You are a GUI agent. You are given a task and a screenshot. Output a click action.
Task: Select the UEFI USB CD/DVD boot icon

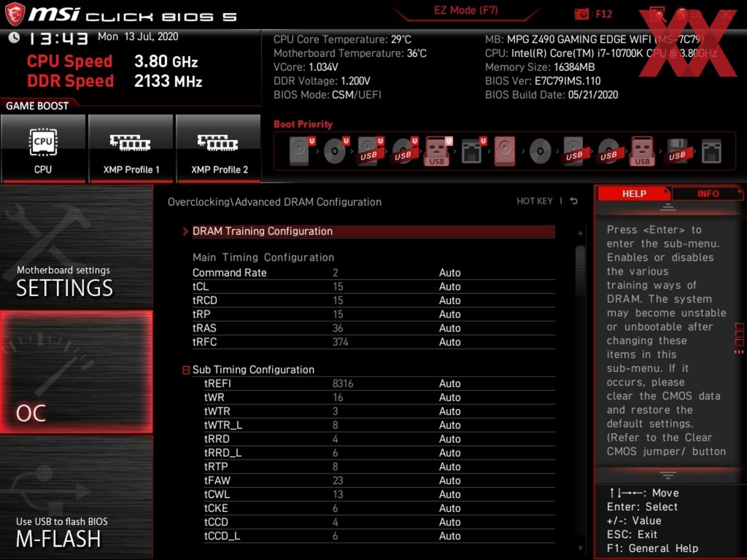coord(404,151)
